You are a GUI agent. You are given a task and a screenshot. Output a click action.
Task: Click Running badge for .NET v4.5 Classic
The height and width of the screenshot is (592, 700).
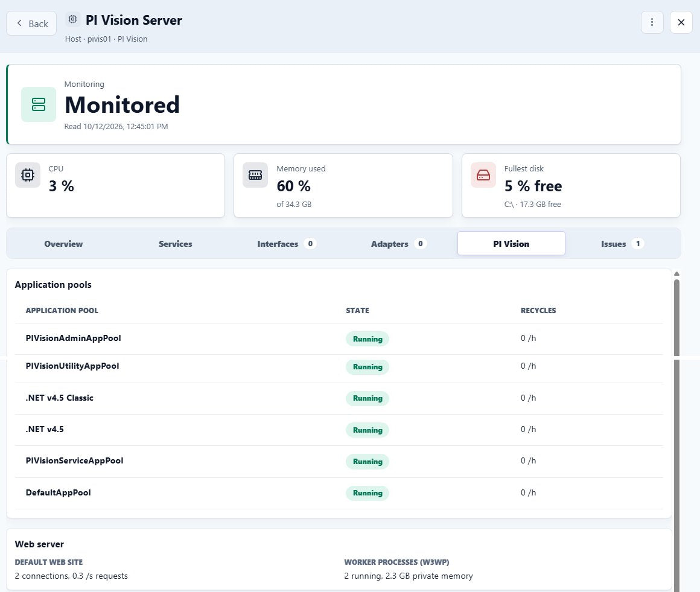pos(367,398)
